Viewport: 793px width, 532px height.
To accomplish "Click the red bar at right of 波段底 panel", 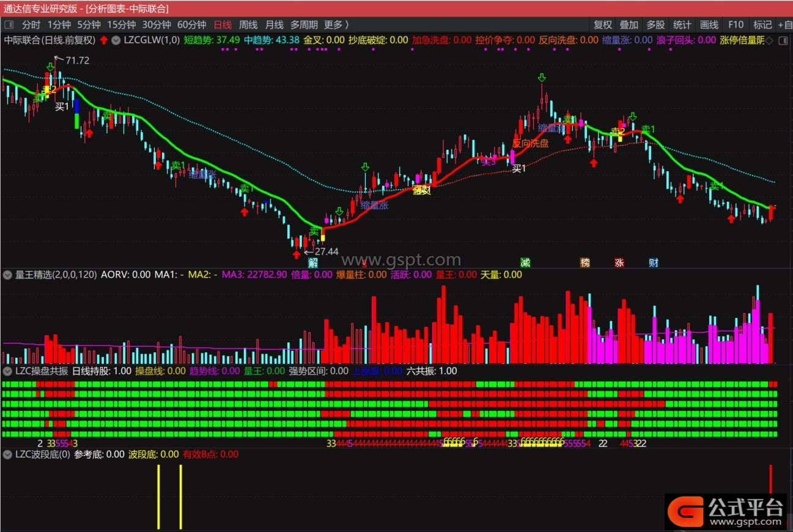I will pos(770,479).
